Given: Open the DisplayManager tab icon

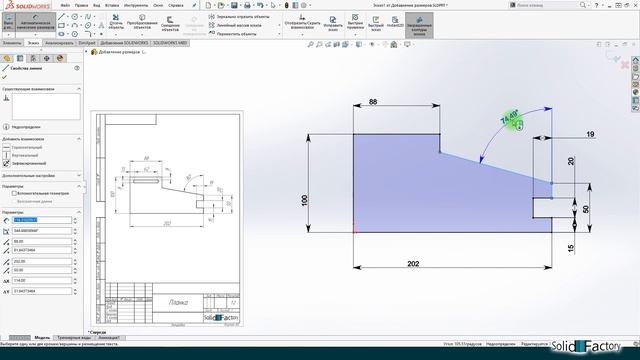Looking at the screenshot, I should (x=60, y=58).
